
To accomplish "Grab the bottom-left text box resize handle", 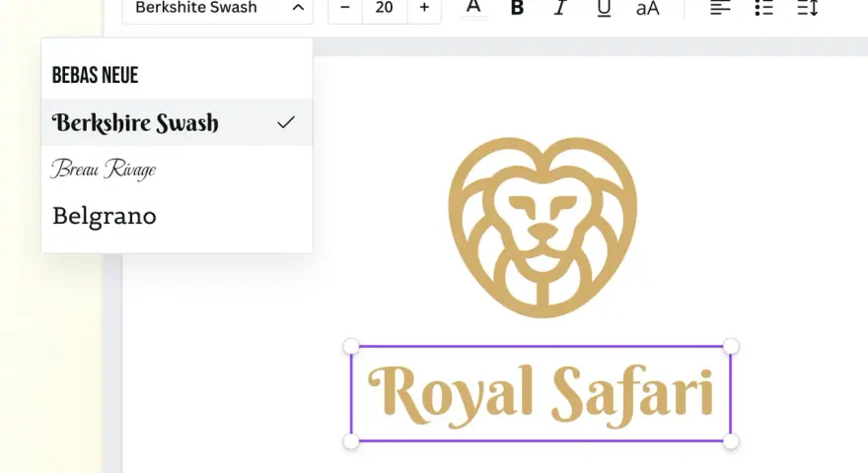I will pyautogui.click(x=351, y=441).
